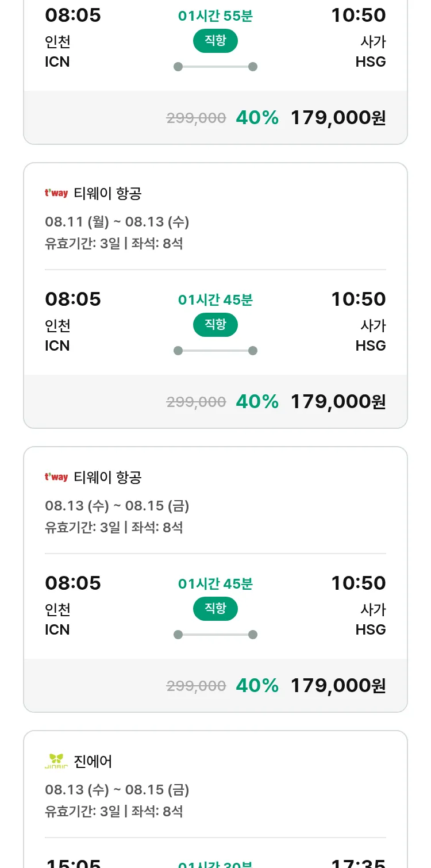The image size is (431, 868).
Task: Tap the 10:50 arrival on the 08.11 t'way flight
Action: click(x=358, y=299)
